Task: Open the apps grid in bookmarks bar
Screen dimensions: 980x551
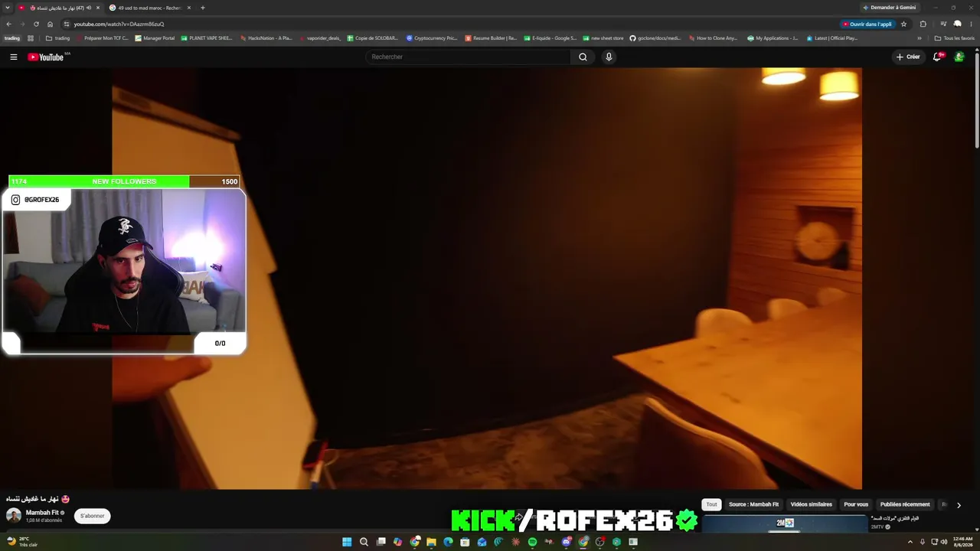Action: tap(31, 38)
